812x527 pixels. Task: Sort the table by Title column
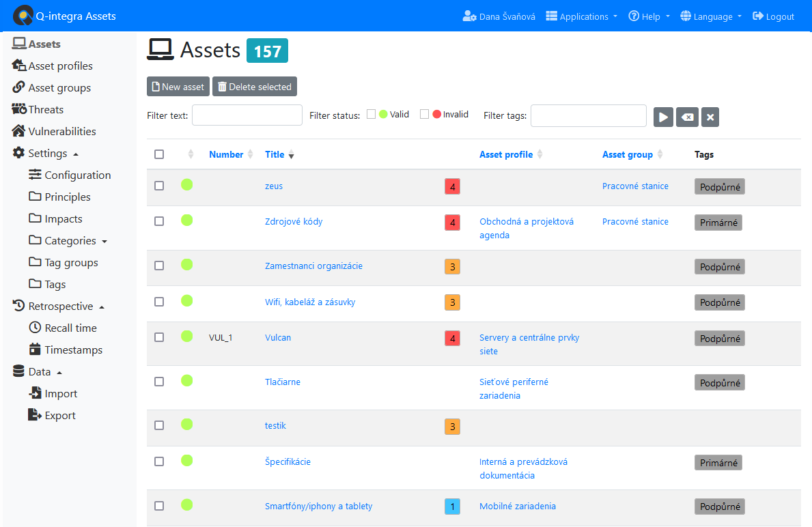point(279,154)
